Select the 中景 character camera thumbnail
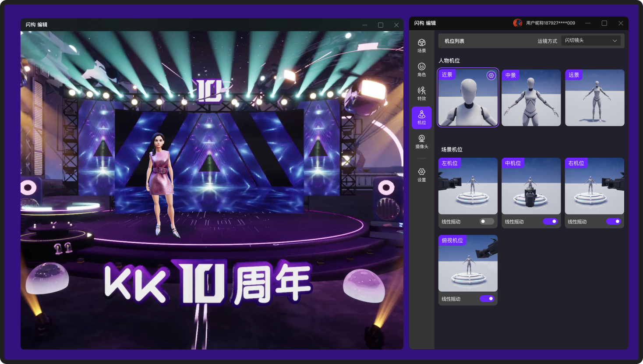Image resolution: width=643 pixels, height=364 pixels. 531,98
